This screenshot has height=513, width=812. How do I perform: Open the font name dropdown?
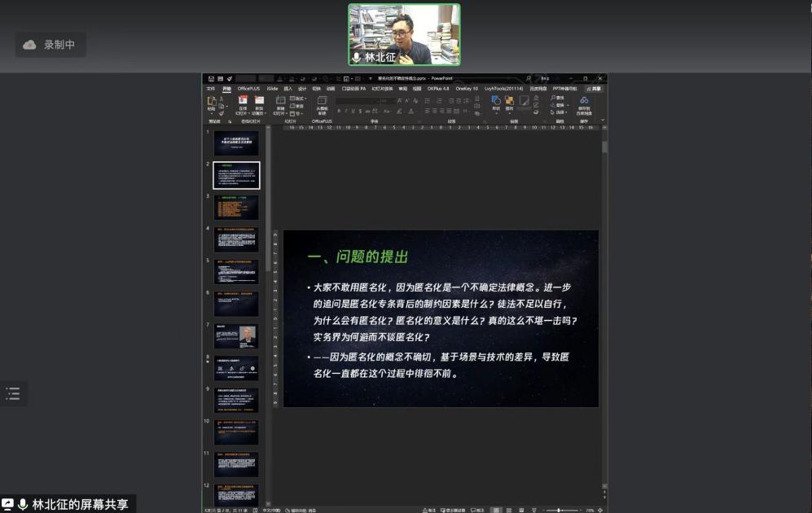coord(358,101)
